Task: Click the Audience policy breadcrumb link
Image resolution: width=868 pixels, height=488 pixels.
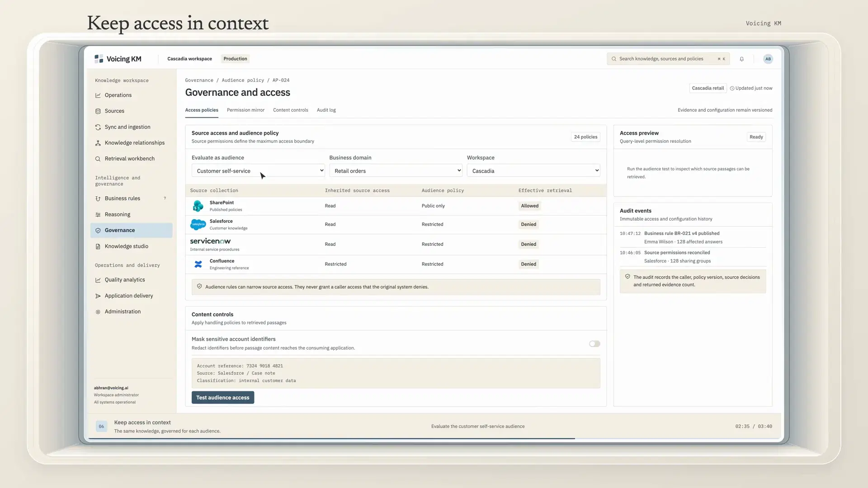Action: pos(243,80)
